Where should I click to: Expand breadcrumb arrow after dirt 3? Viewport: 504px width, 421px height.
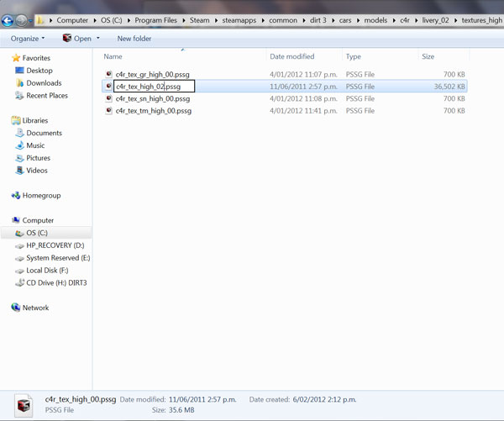[333, 20]
